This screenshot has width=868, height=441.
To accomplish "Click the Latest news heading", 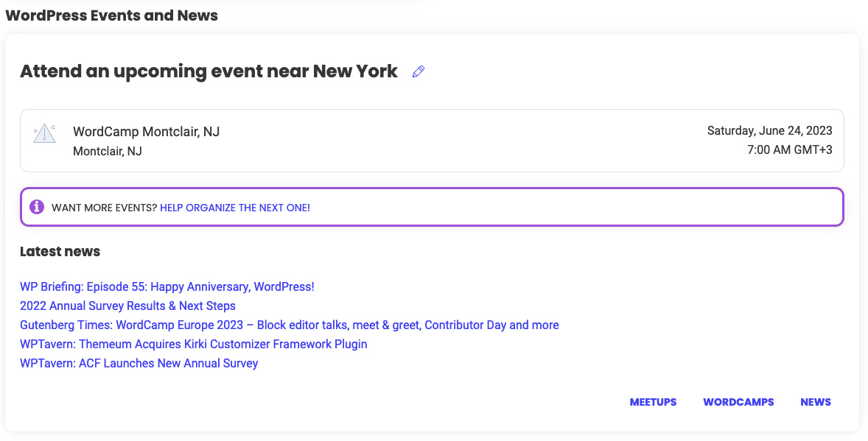I will pyautogui.click(x=60, y=251).
